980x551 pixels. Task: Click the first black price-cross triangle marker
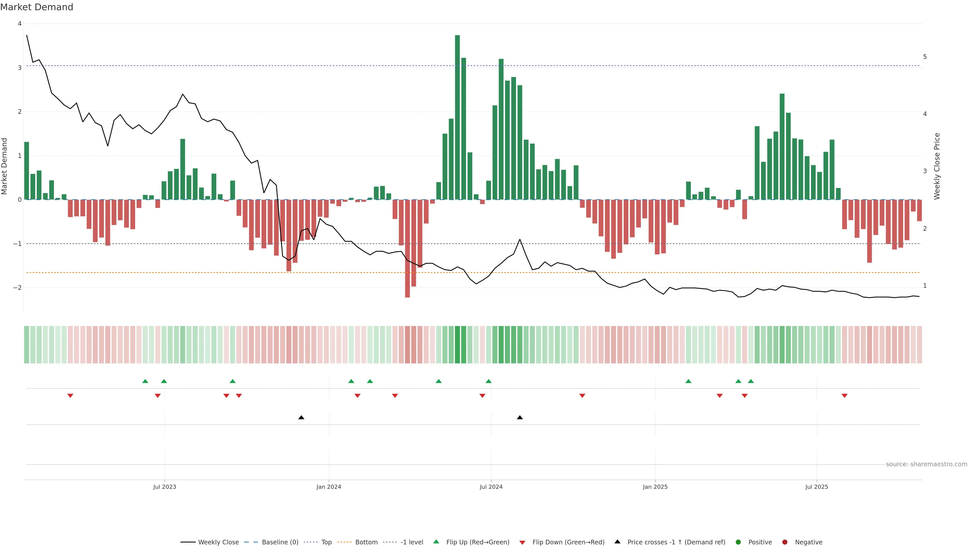click(x=301, y=418)
